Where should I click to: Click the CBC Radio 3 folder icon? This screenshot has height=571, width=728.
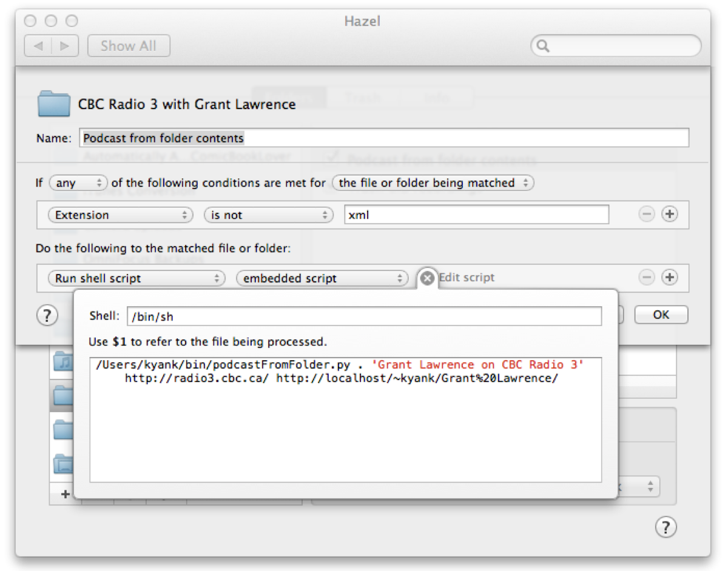[54, 104]
